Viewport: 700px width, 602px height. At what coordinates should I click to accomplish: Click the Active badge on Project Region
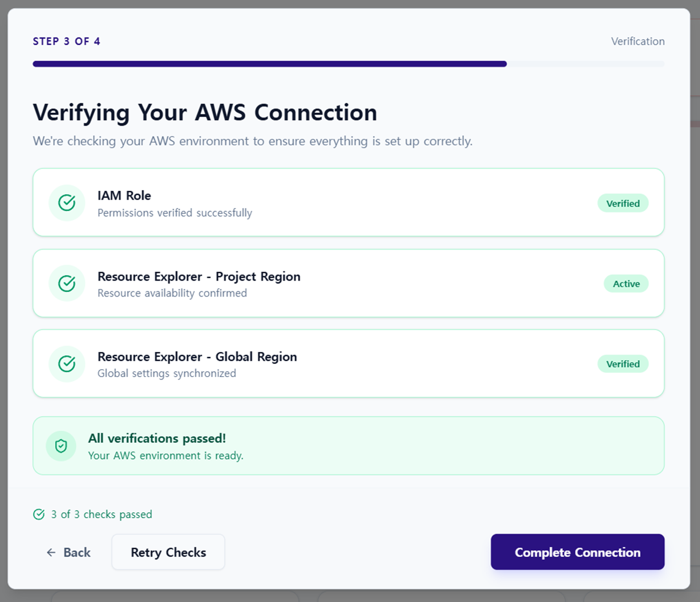626,283
